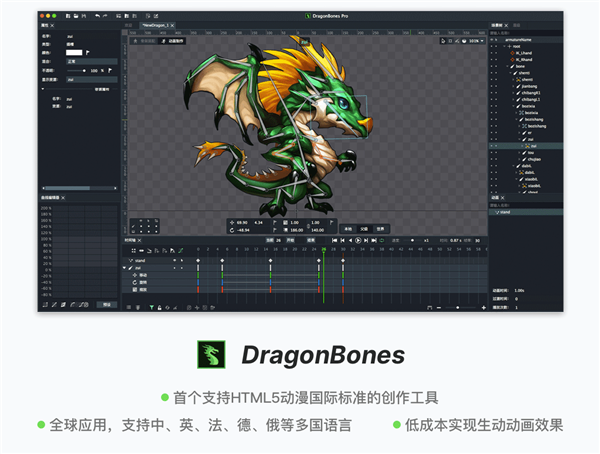Toggle visibility dot for root row
This screenshot has height=454, width=600.
pyautogui.click(x=492, y=46)
